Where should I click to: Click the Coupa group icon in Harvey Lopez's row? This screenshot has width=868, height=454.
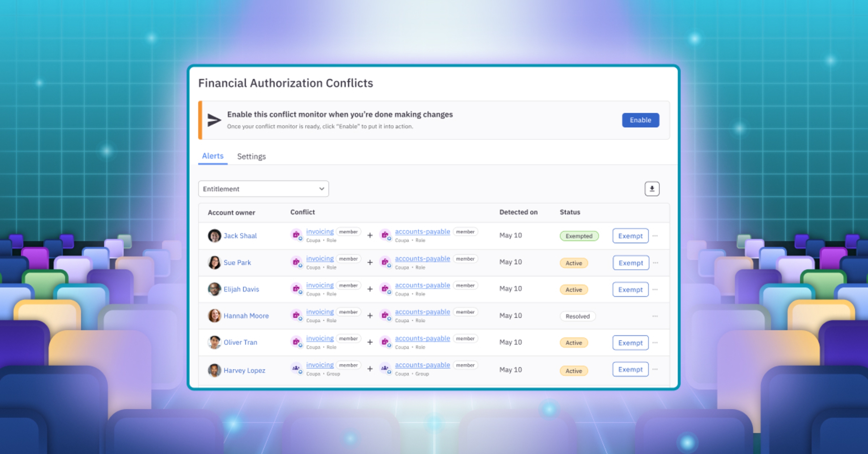296,369
